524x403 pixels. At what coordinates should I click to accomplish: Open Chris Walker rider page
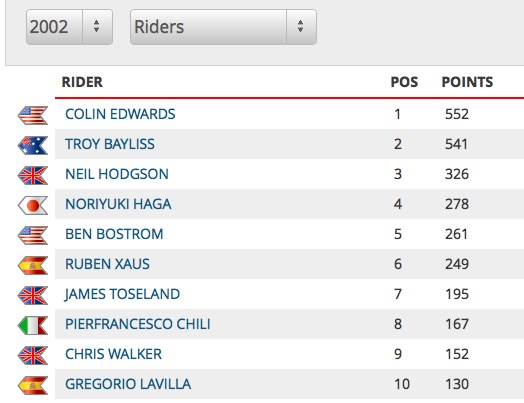[113, 354]
